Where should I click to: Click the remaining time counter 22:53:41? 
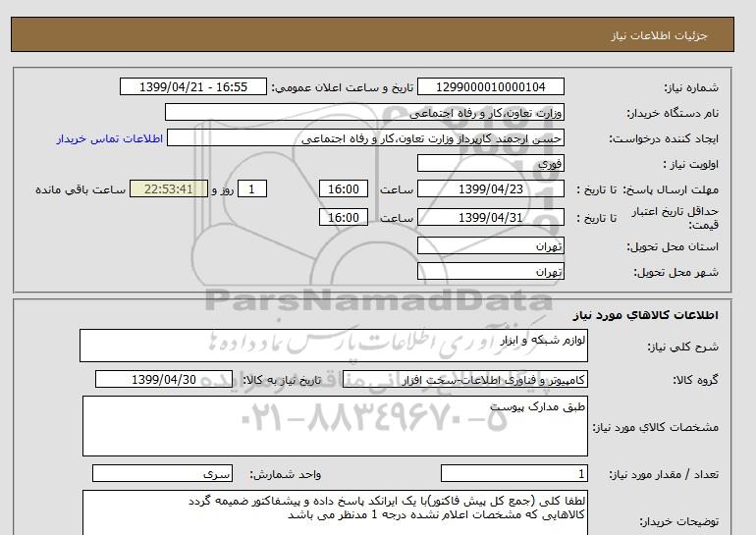click(169, 188)
